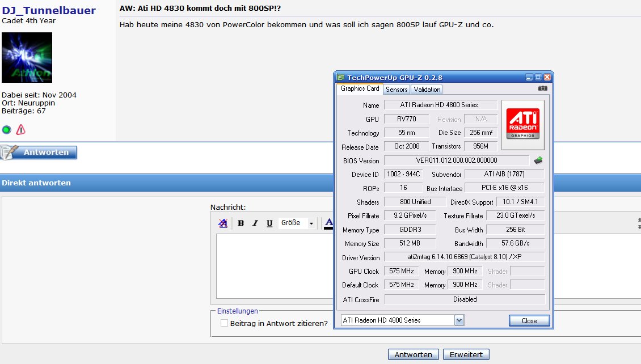Open the font color picker icon
This screenshot has width=641, height=364.
tap(328, 223)
